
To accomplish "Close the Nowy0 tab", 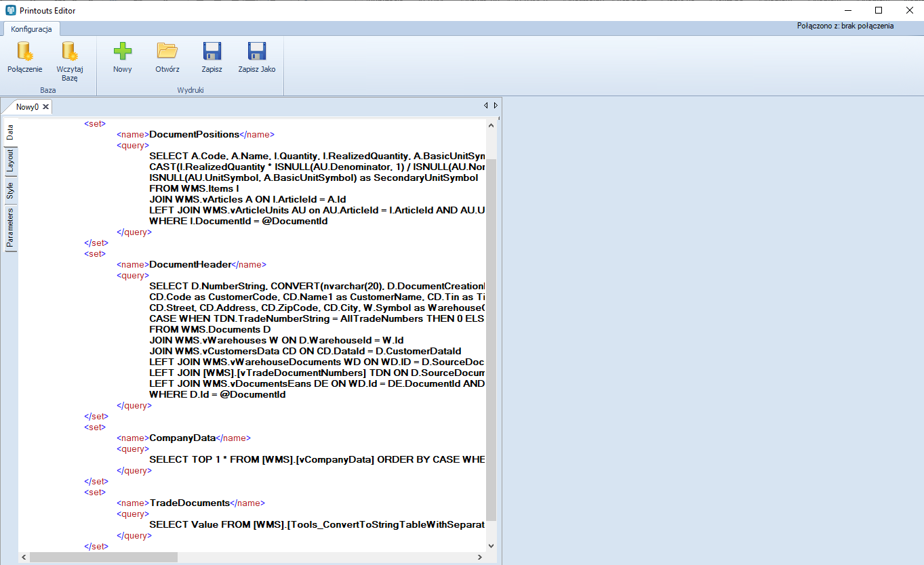I will tap(45, 107).
